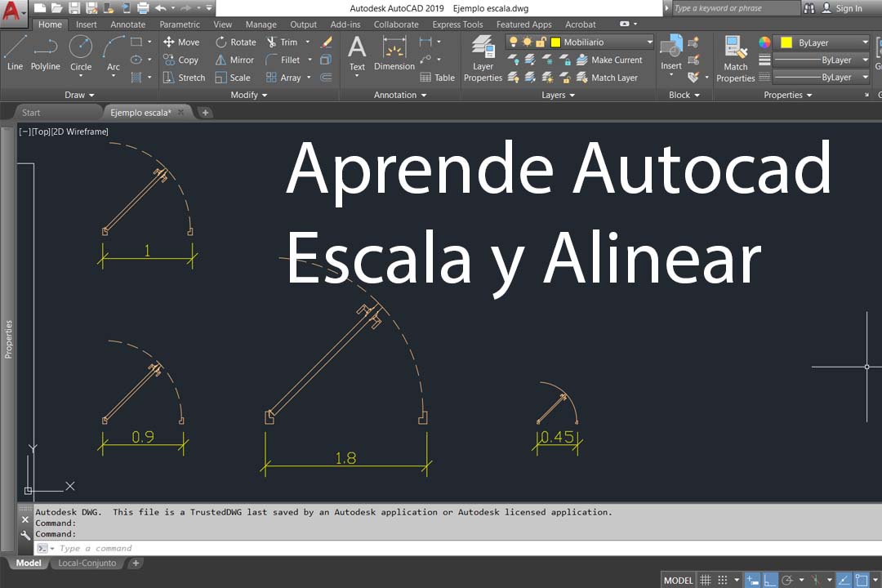882x588 pixels.
Task: Open the Mobiliario layer dropdown
Action: point(650,42)
